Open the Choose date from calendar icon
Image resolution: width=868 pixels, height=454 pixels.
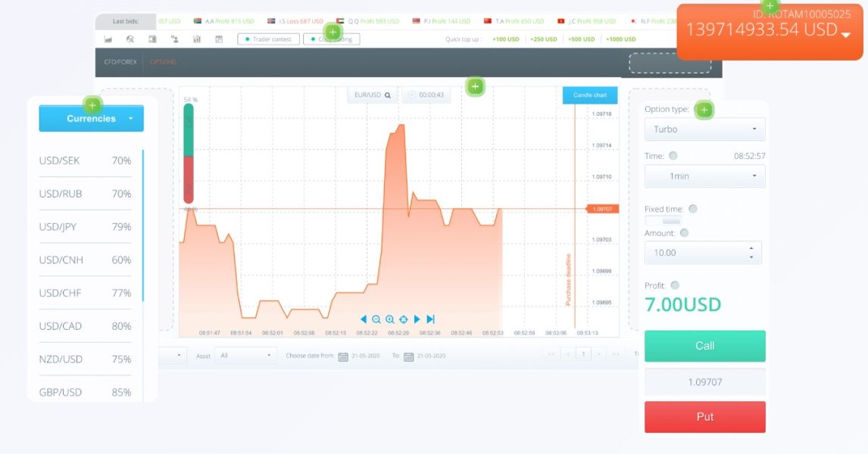[342, 356]
